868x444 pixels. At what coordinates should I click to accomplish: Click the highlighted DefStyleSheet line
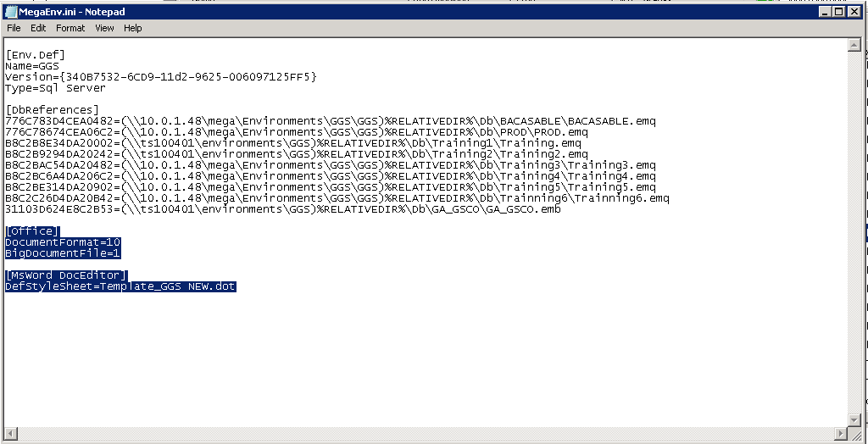pos(120,286)
